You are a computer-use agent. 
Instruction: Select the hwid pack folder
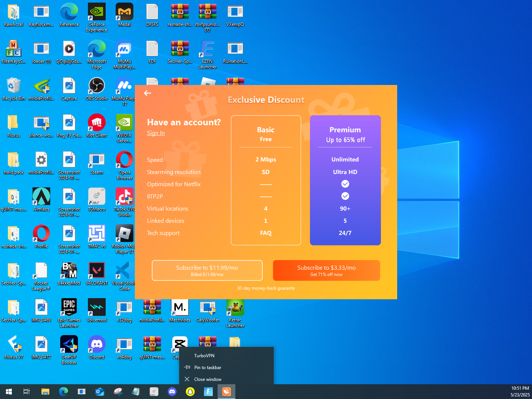pos(14,163)
